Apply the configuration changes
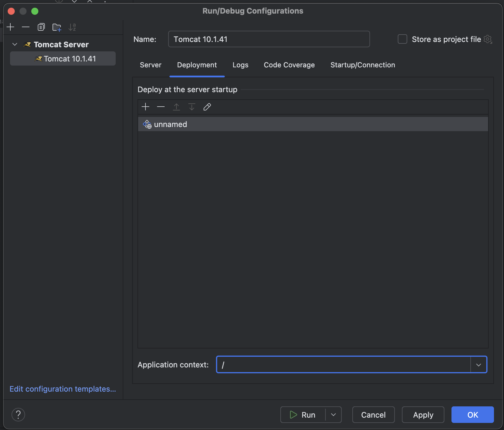This screenshot has height=430, width=504. click(x=423, y=415)
